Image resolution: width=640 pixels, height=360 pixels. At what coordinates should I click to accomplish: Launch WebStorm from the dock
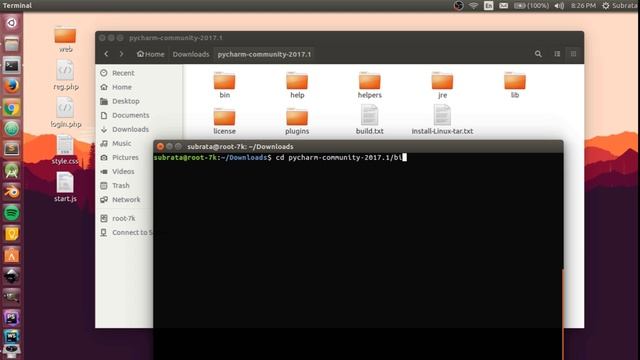tap(11, 337)
